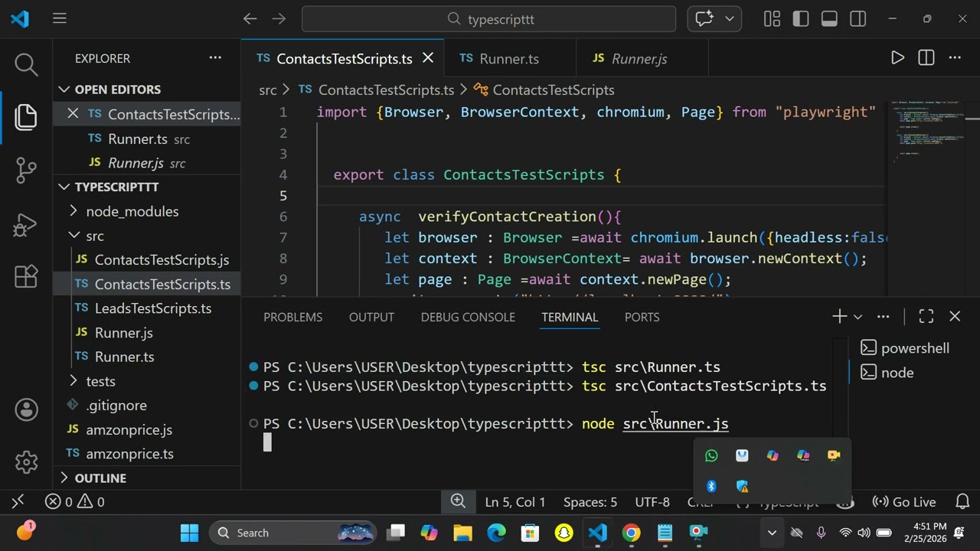Click the UTF-8 encoding indicator
The width and height of the screenshot is (980, 551).
click(x=652, y=502)
